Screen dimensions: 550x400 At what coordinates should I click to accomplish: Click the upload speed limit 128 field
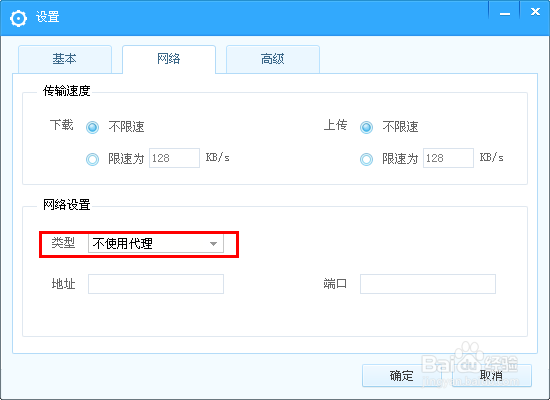click(x=448, y=158)
